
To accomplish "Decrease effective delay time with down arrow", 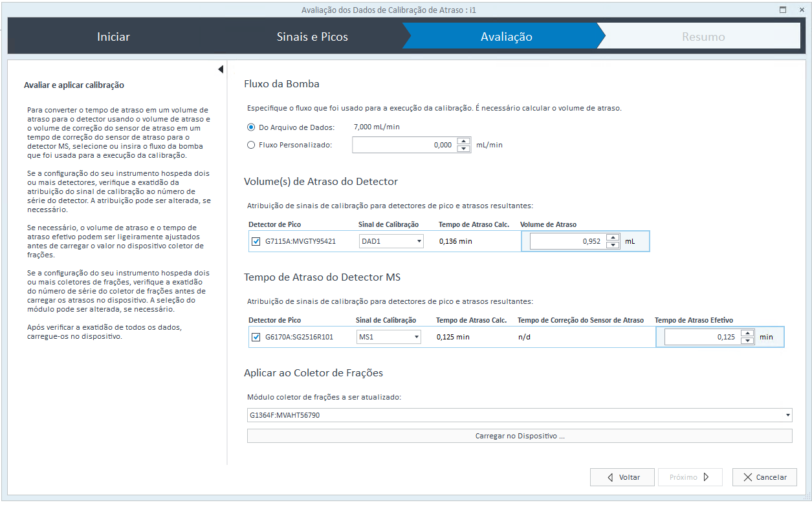I will [x=748, y=341].
